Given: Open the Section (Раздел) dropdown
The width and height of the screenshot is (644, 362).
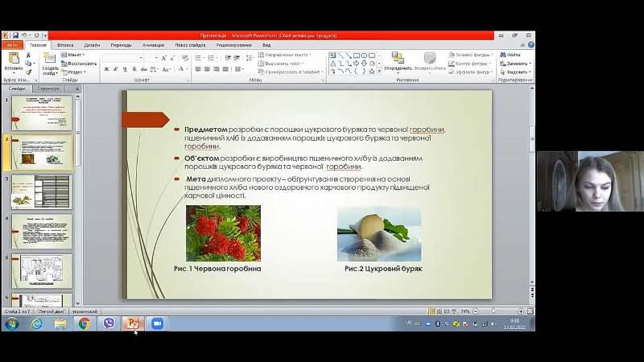Looking at the screenshot, I should coord(74,72).
